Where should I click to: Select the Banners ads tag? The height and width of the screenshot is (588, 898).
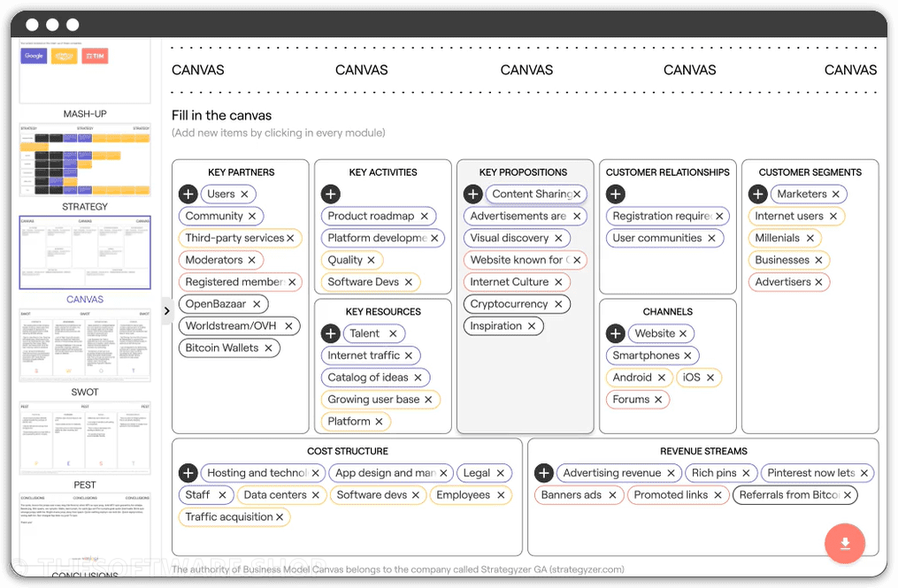tap(579, 494)
